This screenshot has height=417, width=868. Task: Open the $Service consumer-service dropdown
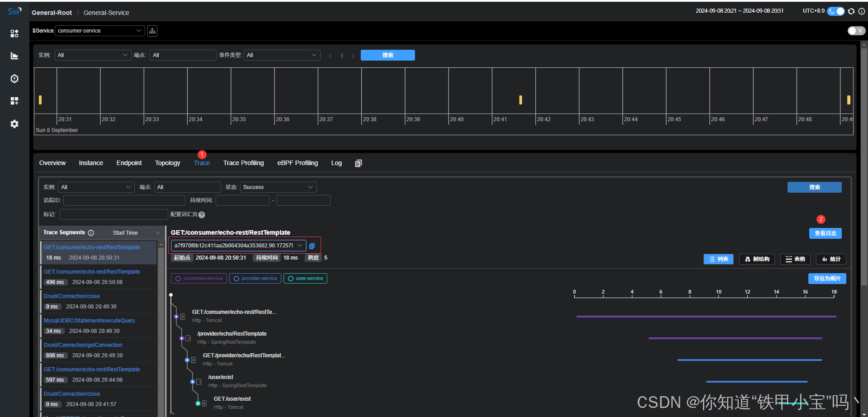click(x=100, y=31)
